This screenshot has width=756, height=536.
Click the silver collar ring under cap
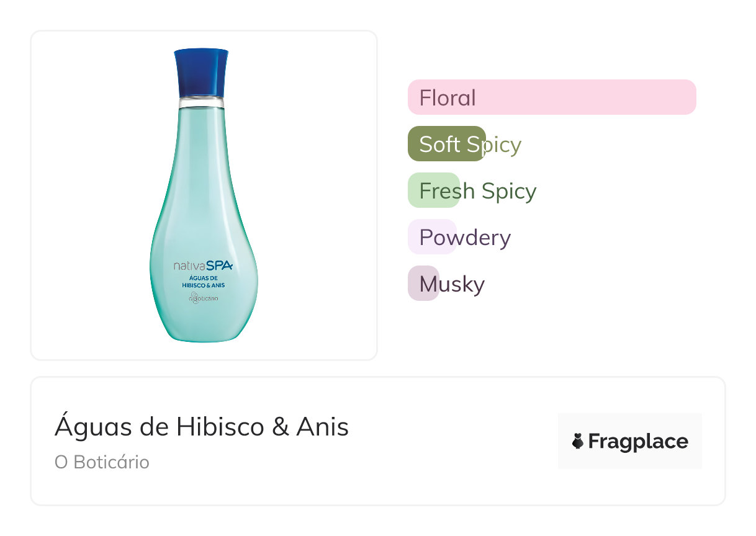pyautogui.click(x=201, y=102)
